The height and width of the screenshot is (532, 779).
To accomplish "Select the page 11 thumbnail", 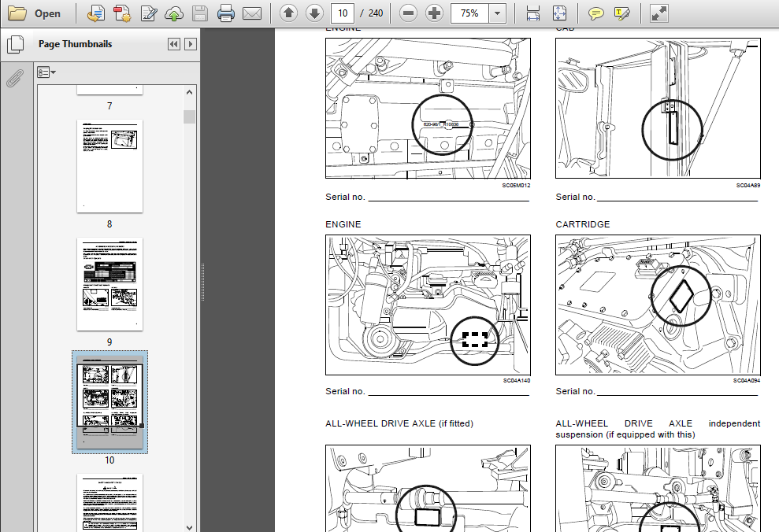I will 109,503.
